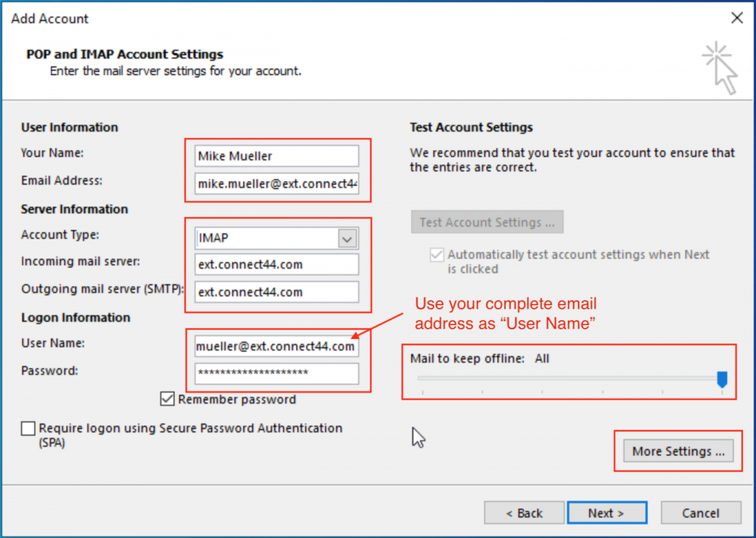Image resolution: width=756 pixels, height=538 pixels.
Task: Click the Mail to keep offline slider track
Action: [x=567, y=378]
